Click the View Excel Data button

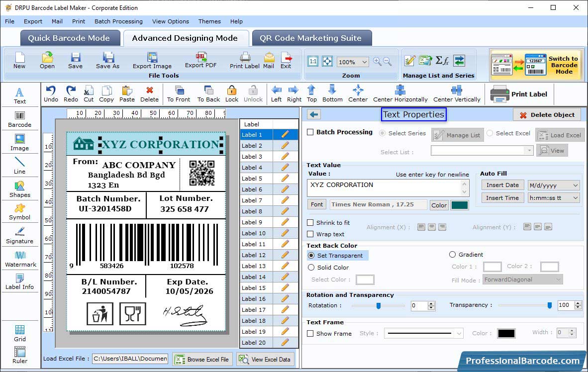266,359
